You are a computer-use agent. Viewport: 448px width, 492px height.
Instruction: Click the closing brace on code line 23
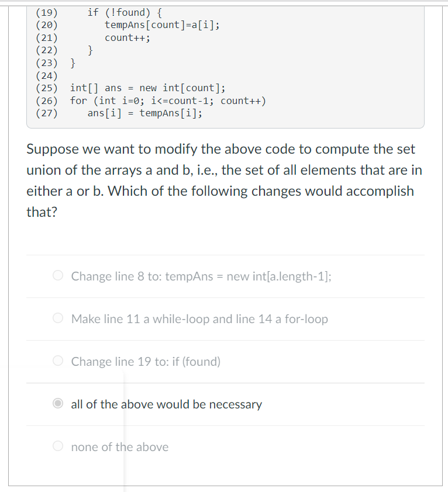tap(73, 63)
